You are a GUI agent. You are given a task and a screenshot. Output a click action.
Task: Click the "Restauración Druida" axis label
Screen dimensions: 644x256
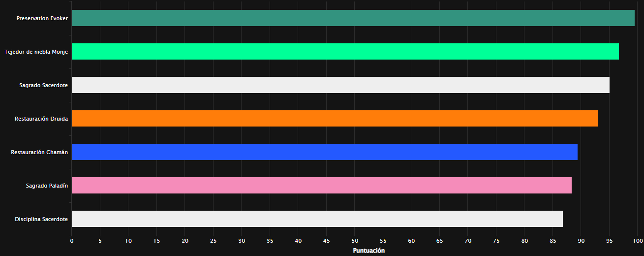[x=41, y=119]
